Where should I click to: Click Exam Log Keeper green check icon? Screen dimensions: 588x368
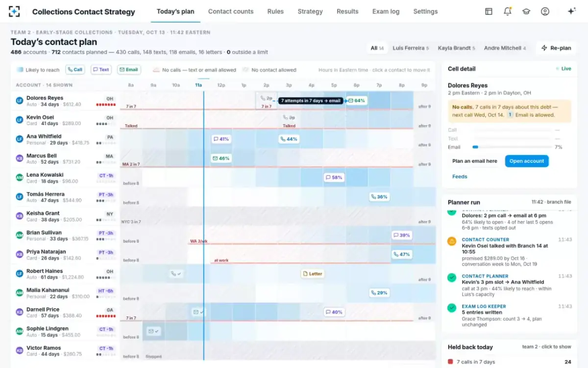coord(452,308)
